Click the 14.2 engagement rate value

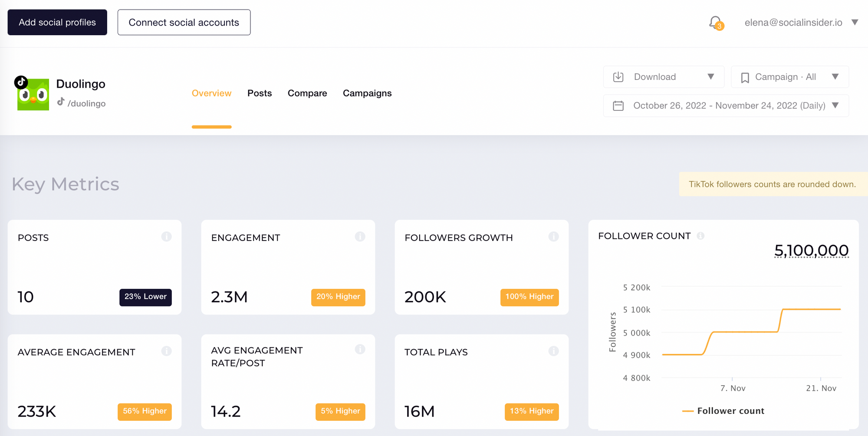226,411
